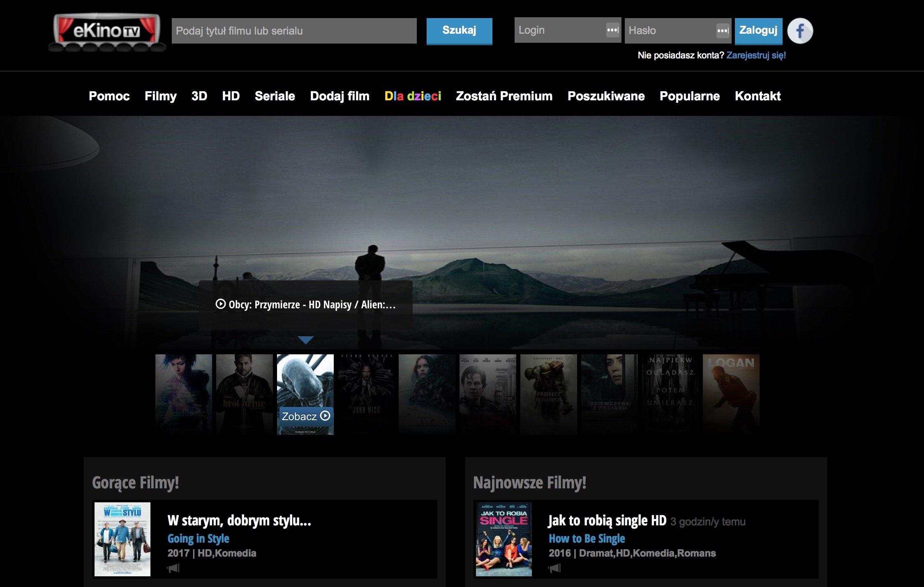The image size is (924, 587).
Task: Select the Król Artur poster thumbnail
Action: click(245, 394)
